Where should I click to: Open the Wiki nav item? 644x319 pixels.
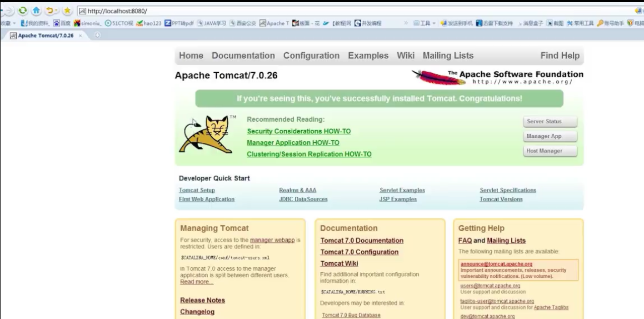[406, 56]
